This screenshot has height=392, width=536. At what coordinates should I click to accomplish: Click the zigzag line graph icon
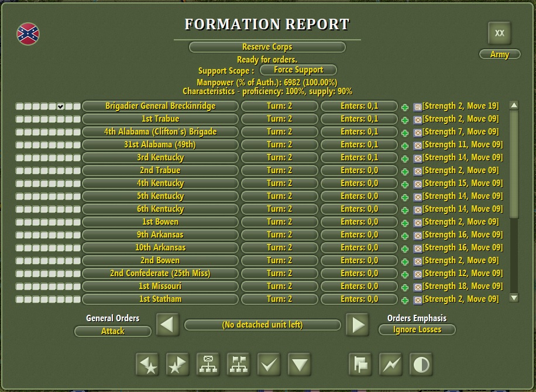[x=391, y=365]
